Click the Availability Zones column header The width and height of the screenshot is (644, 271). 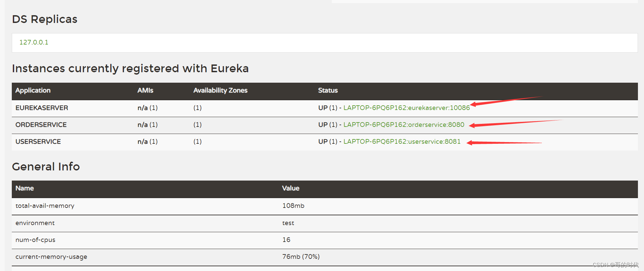[x=220, y=90]
